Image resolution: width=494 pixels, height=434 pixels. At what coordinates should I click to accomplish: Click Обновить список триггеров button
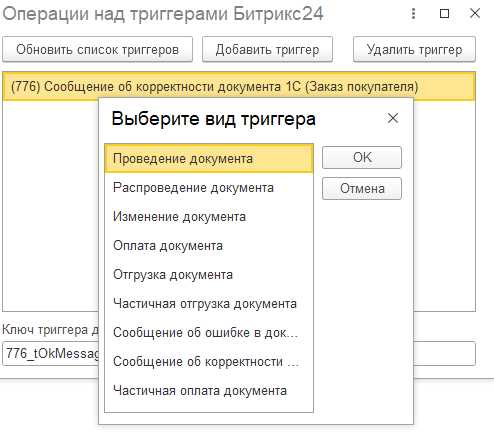coord(97,49)
